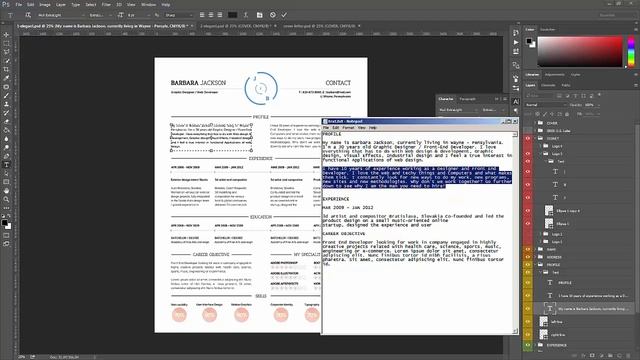Switch to the Swatches tab

548,29
